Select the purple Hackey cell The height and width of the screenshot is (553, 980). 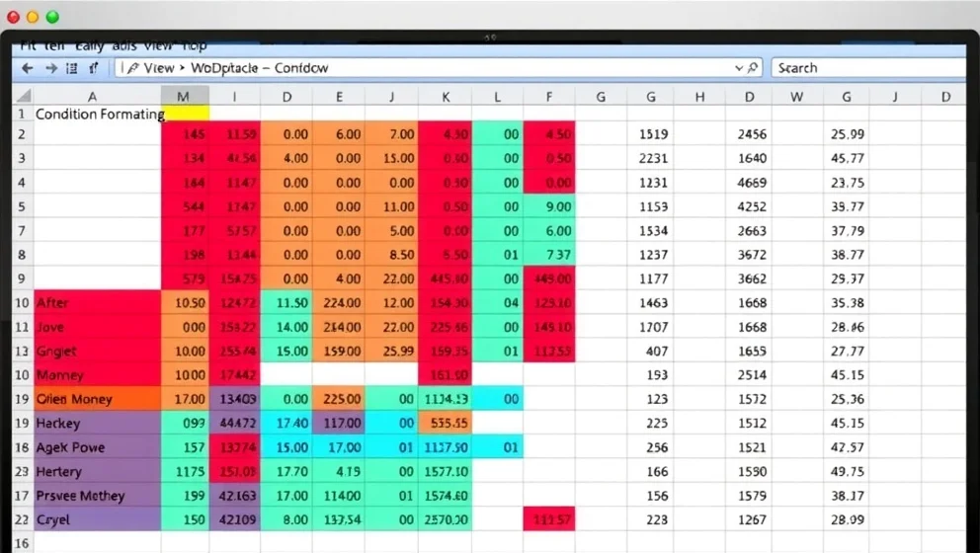[x=97, y=423]
